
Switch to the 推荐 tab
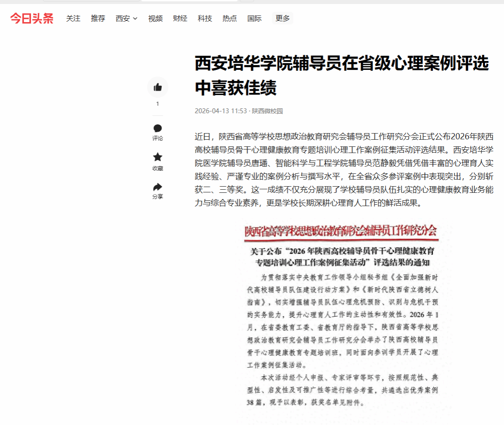tap(98, 18)
